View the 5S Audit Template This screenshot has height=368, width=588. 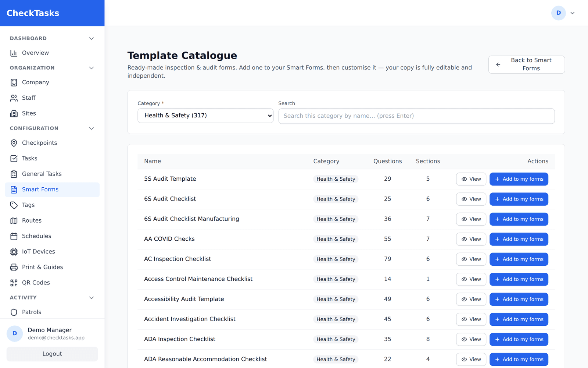[x=471, y=179]
